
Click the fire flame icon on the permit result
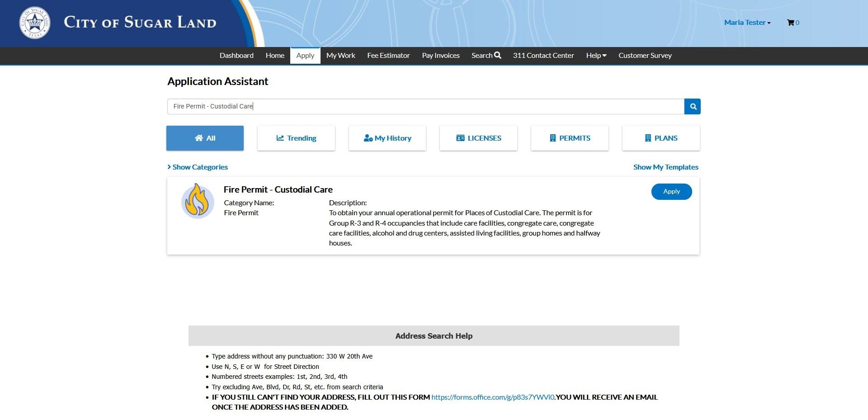(198, 200)
